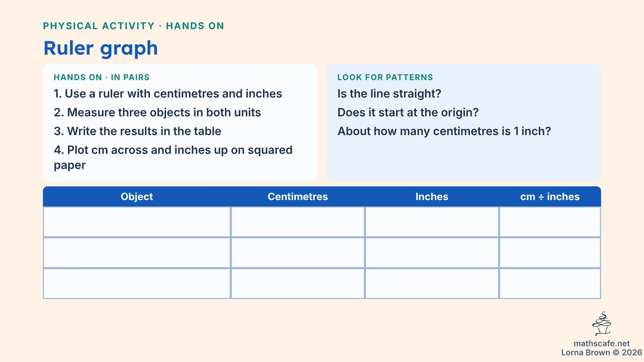The image size is (644, 362).
Task: Select step 1 about using a ruler
Action: [x=168, y=94]
